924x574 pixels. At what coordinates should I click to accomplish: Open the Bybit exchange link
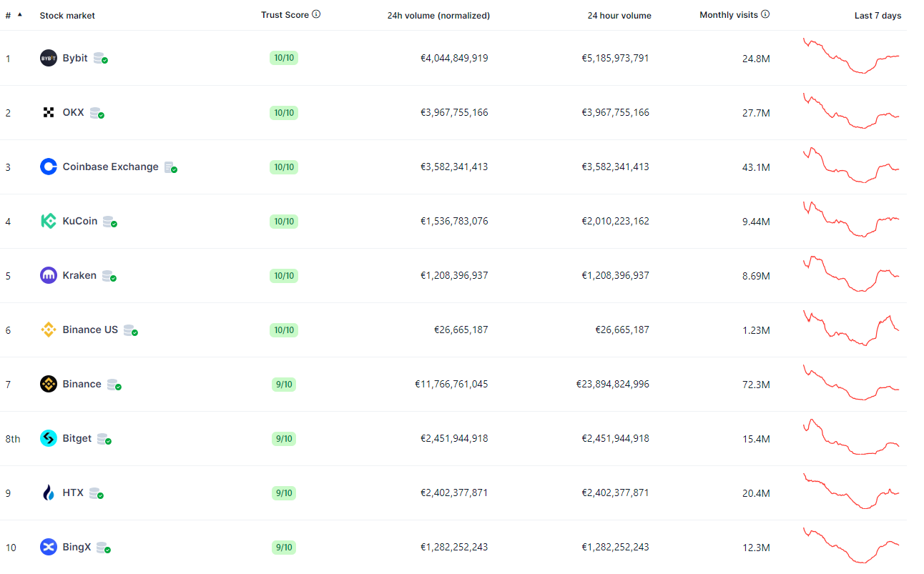[75, 58]
